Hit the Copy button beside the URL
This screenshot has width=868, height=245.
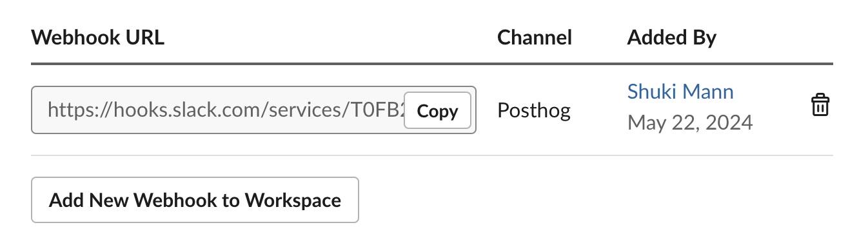point(438,111)
